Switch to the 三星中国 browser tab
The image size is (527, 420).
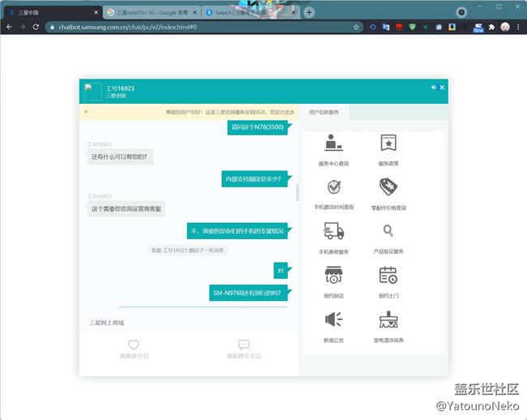(53, 13)
